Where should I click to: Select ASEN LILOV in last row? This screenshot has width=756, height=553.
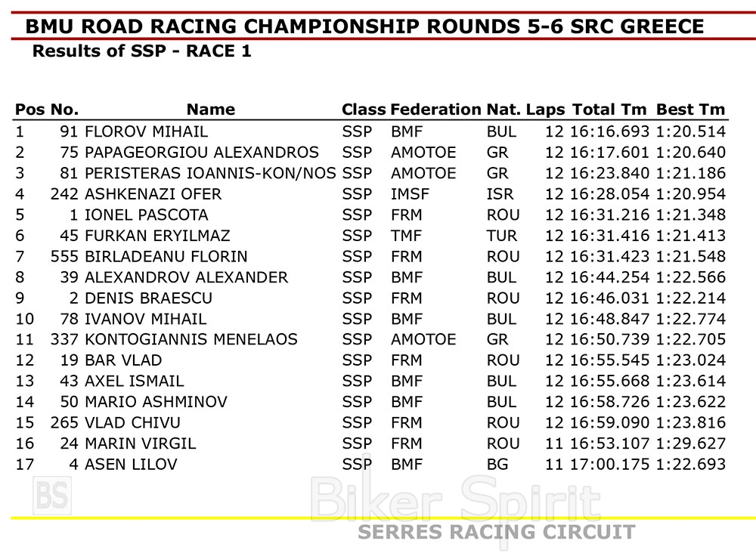[x=131, y=465]
